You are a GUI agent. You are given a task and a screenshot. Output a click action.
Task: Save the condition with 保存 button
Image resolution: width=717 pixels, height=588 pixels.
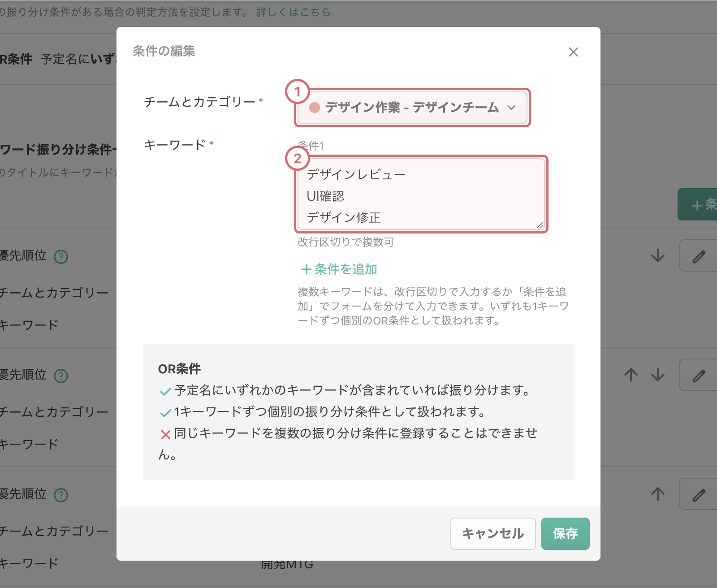pos(566,534)
